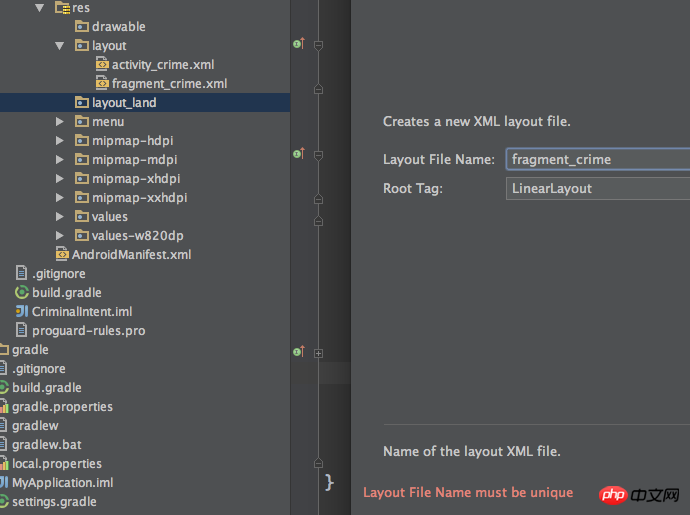Click the fragment_crime.xml file icon
690x515 pixels.
tap(102, 84)
